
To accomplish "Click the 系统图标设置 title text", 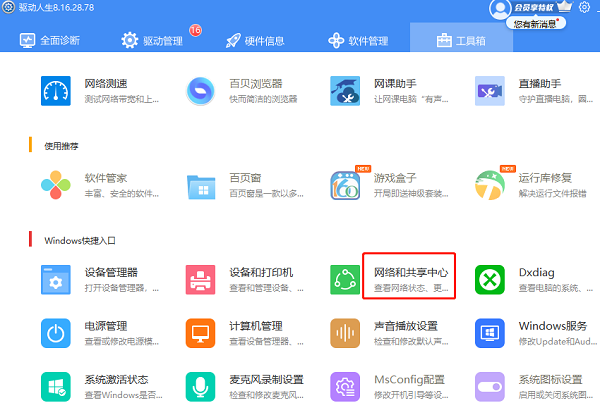I will pos(550,379).
